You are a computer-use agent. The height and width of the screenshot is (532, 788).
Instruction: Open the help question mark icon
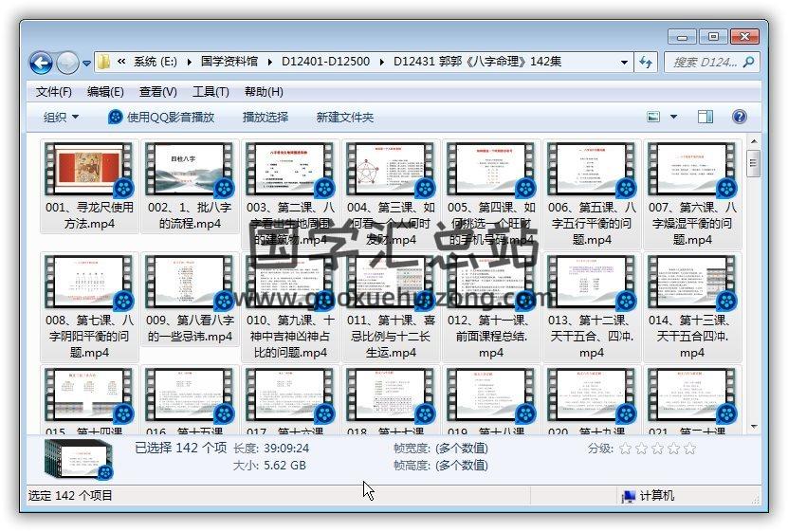pyautogui.click(x=740, y=117)
